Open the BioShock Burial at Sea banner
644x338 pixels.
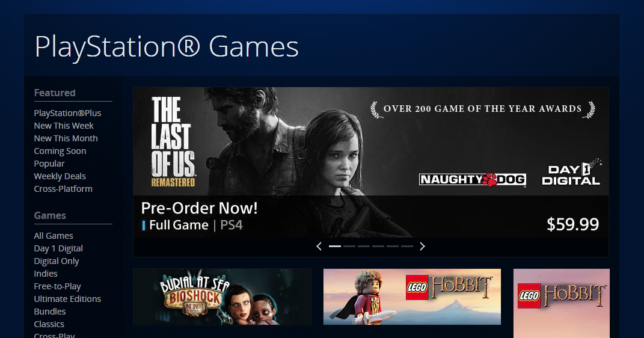222,297
